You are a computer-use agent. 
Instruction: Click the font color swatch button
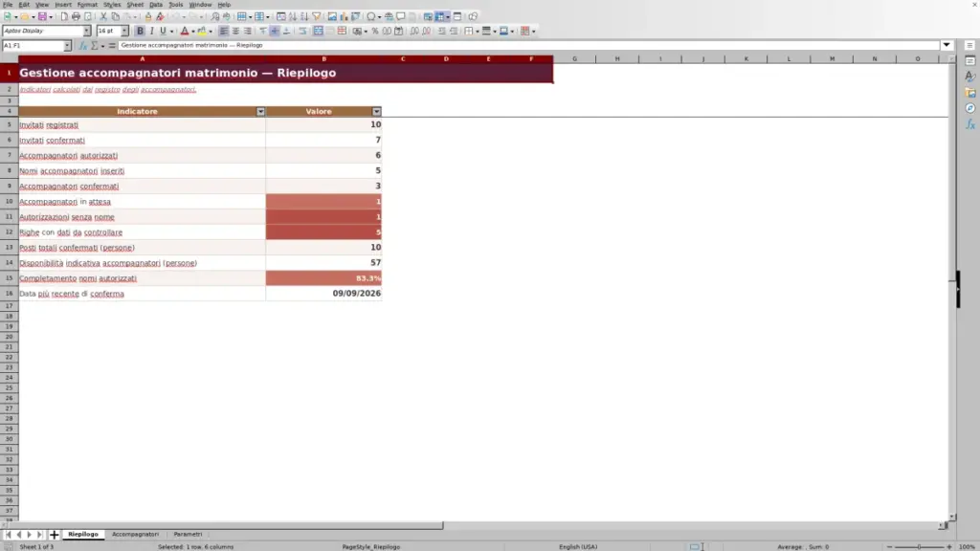click(185, 32)
